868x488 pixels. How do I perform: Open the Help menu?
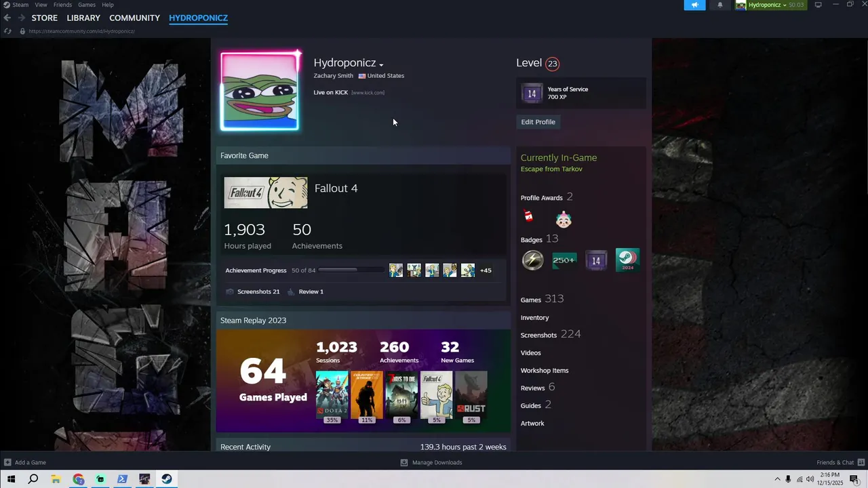point(108,5)
